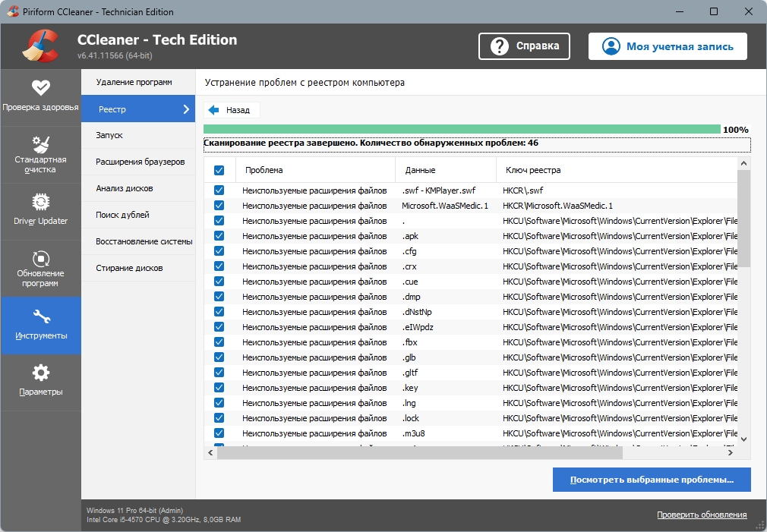Click Посмотреть выбранные проблемы button
767x532 pixels.
coord(652,480)
